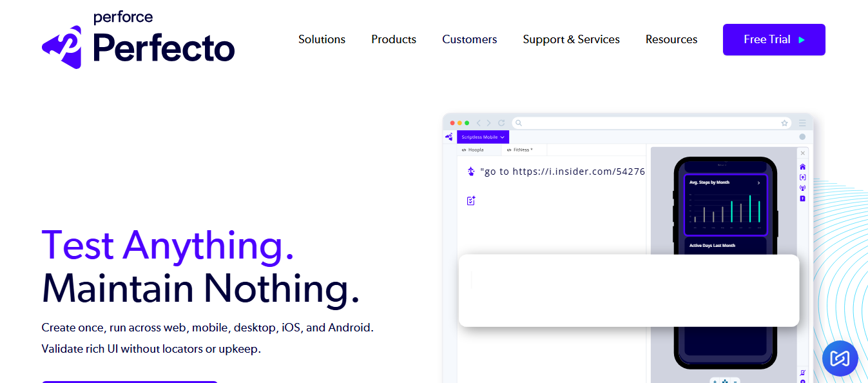Click the mockup browser reload icon
Viewport: 868px width, 383px height.
coord(501,123)
